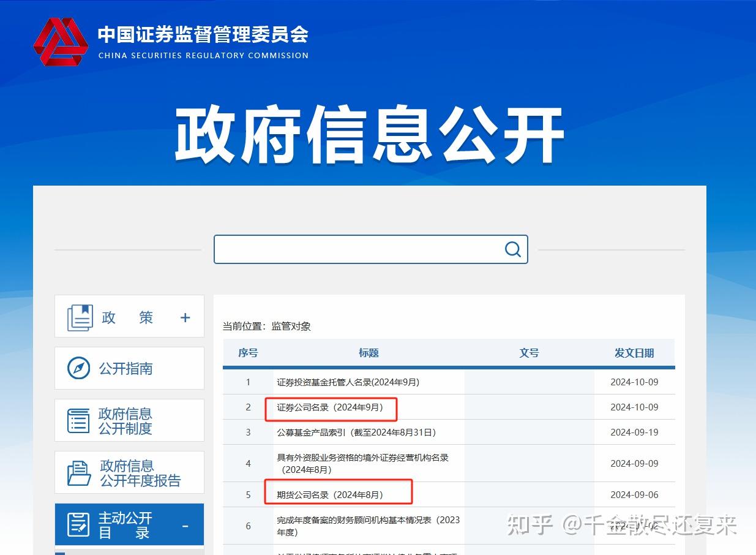Image resolution: width=756 pixels, height=555 pixels.
Task: Expand the 政策 section with the plus sign
Action: coord(185,317)
